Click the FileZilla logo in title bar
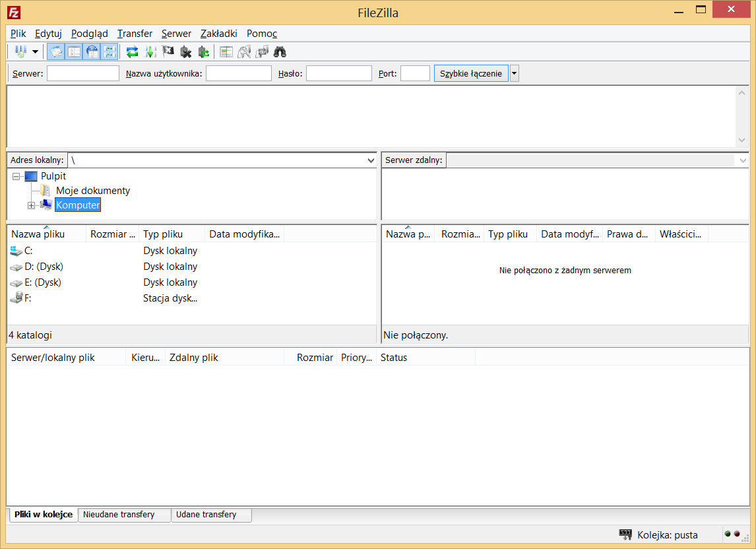The image size is (756, 549). tap(13, 13)
